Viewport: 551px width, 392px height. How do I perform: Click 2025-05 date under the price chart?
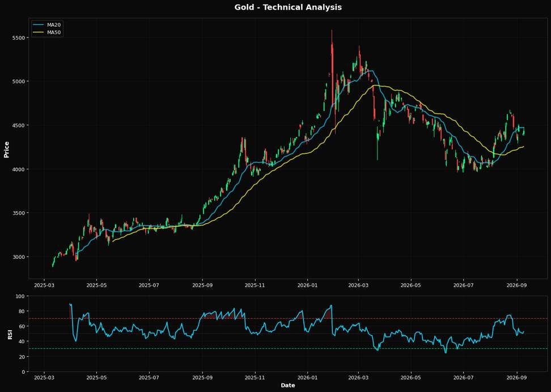point(96,286)
